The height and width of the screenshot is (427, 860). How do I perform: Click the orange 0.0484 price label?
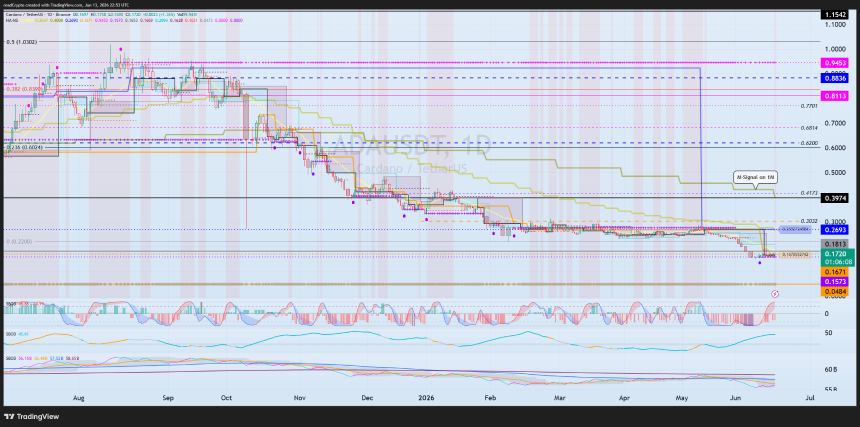click(835, 291)
